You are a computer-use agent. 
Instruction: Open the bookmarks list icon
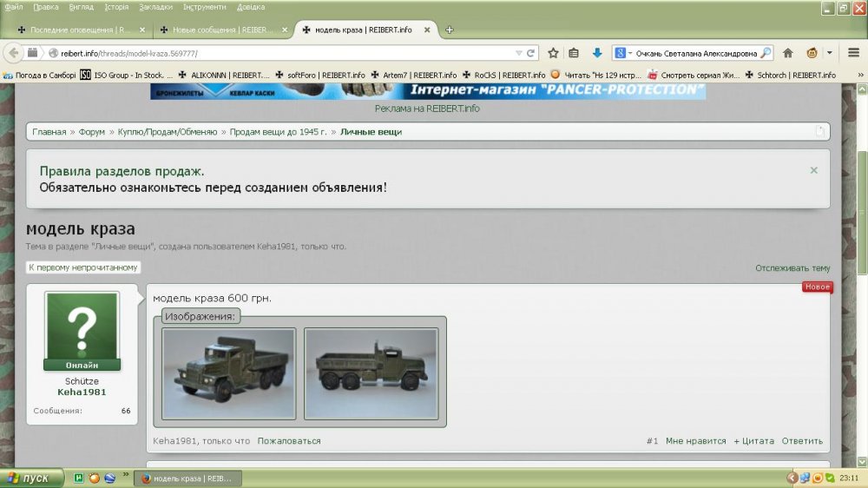pos(574,53)
